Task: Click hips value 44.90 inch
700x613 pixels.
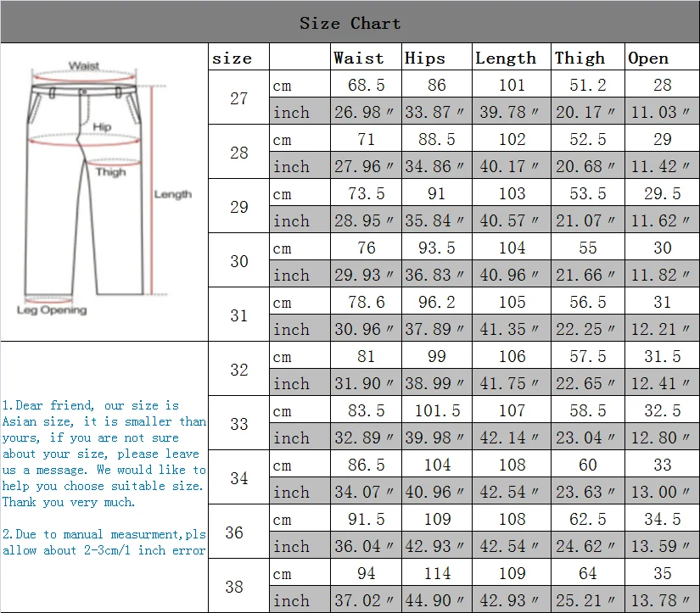Action: 434,600
